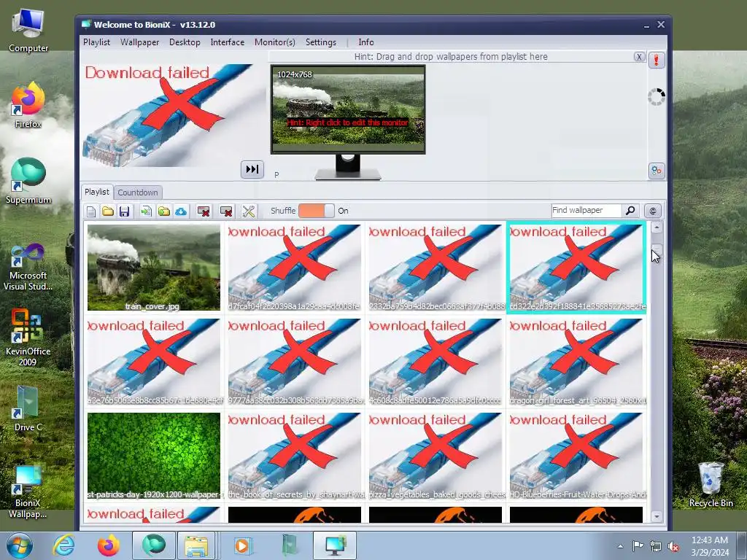747x560 pixels.
Task: Open the Windows Start menu
Action: coord(18,545)
